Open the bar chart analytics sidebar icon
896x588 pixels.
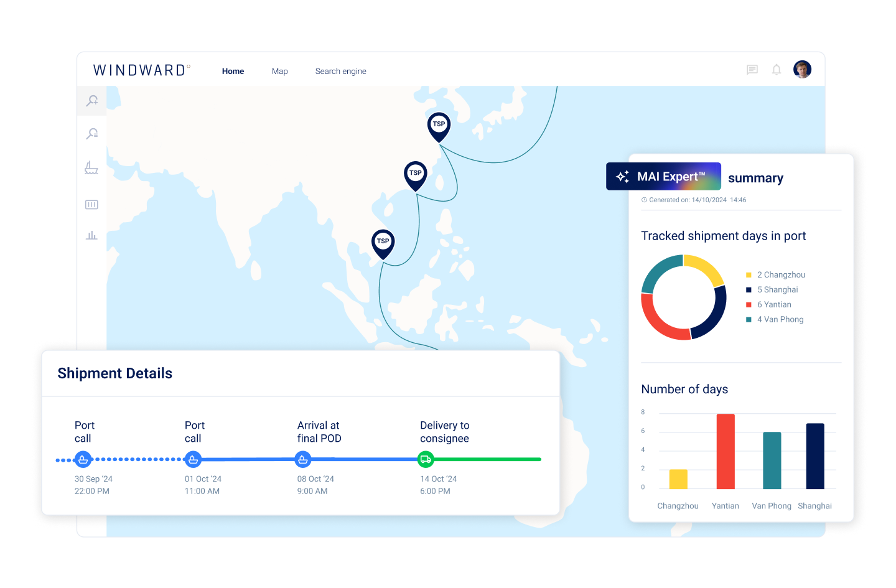[x=91, y=235]
